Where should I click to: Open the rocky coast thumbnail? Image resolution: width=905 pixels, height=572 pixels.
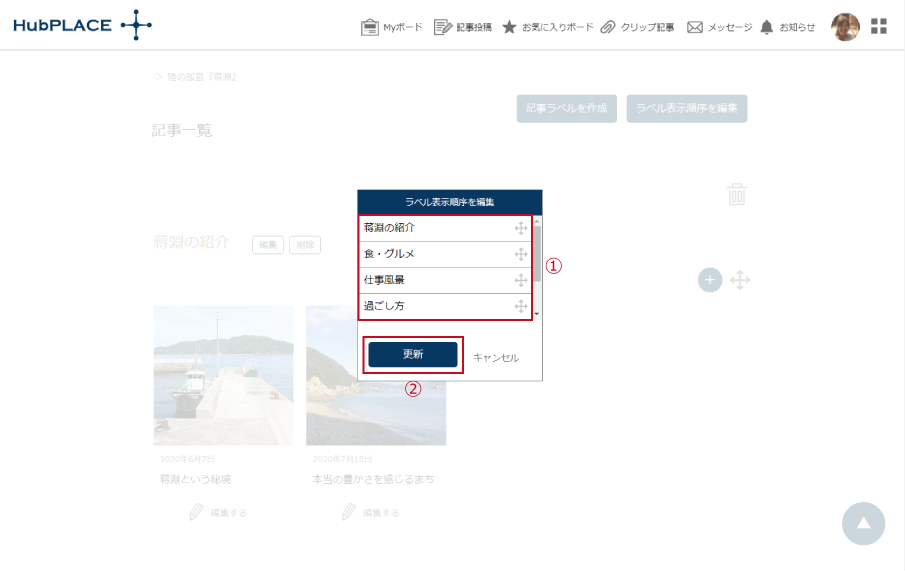tap(376, 376)
